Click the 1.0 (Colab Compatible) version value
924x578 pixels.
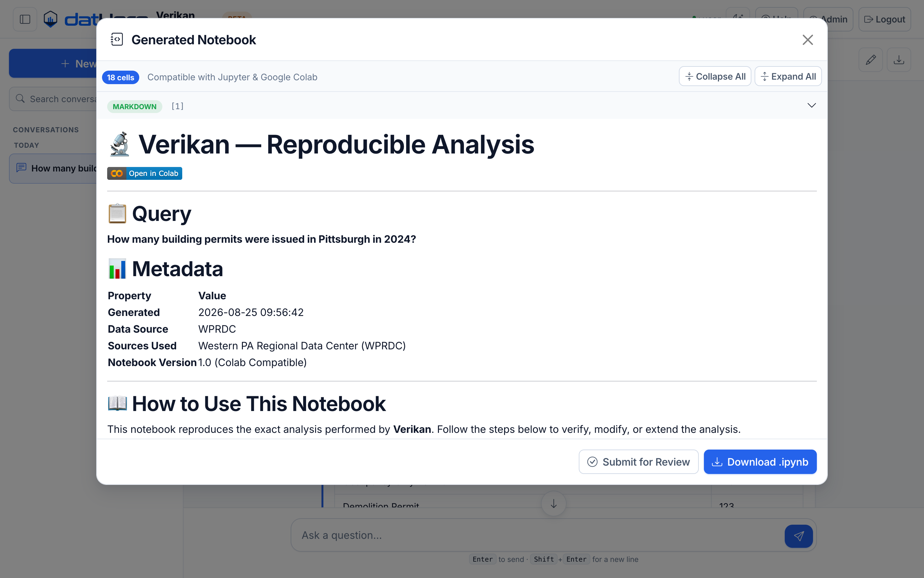(252, 363)
